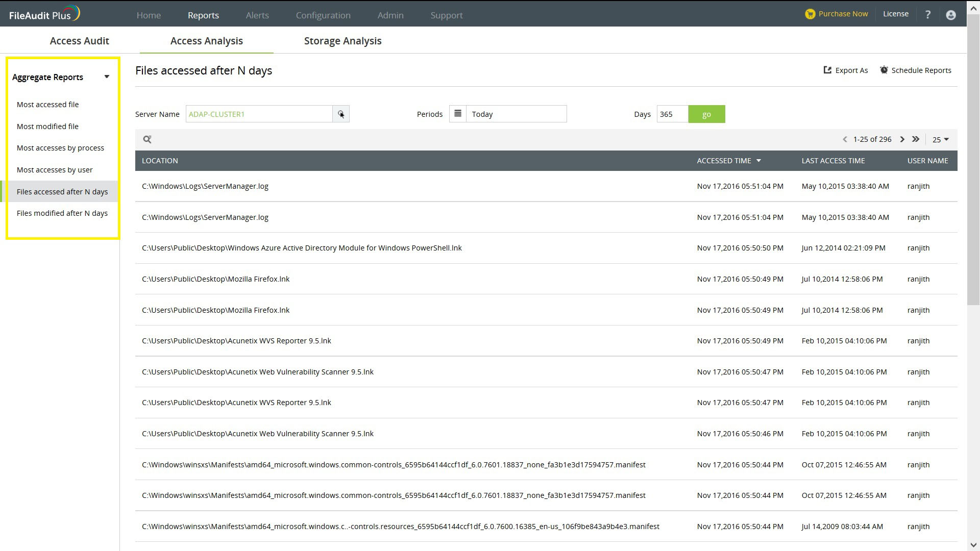Sort by Accessed Time column arrow
The height and width of the screenshot is (551, 980).
tap(758, 161)
